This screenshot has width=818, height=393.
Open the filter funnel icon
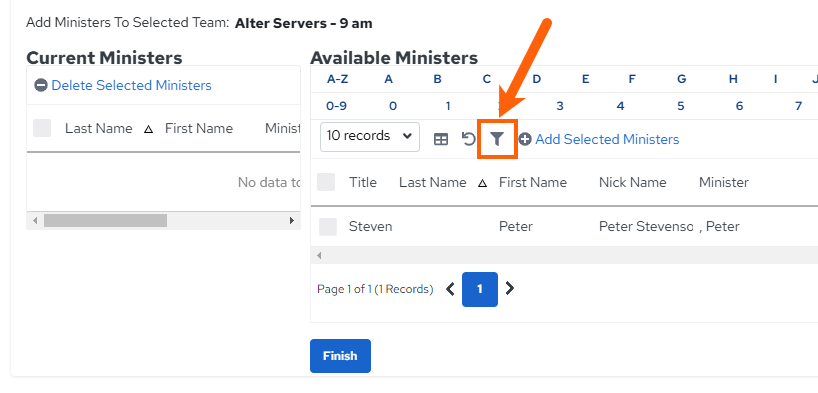497,139
